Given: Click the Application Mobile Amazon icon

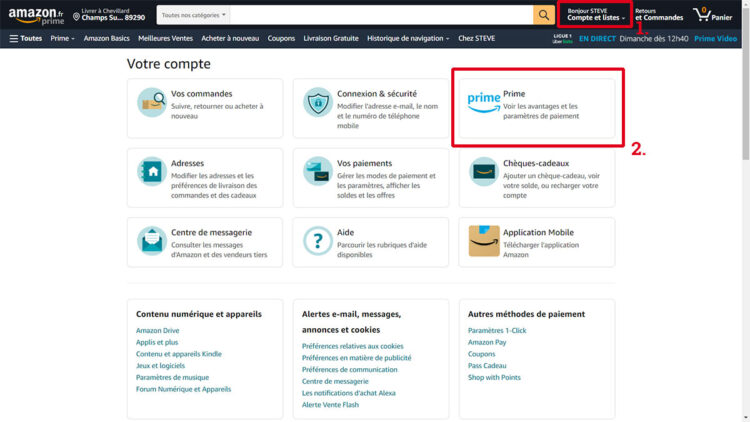Looking at the screenshot, I should (x=484, y=240).
